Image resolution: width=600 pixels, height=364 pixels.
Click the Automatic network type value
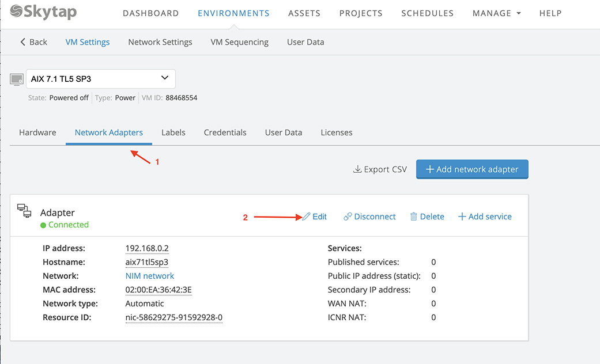point(145,304)
